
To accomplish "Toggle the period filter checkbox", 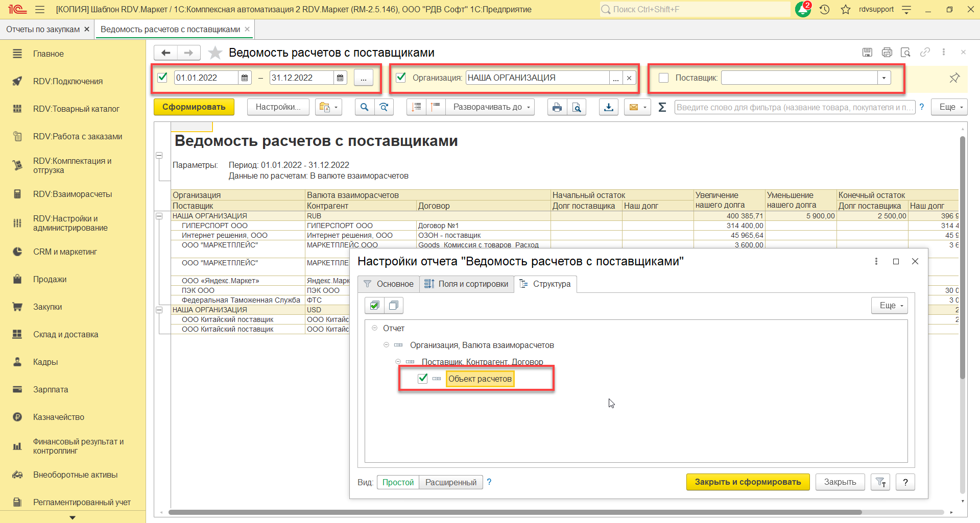I will (x=163, y=78).
